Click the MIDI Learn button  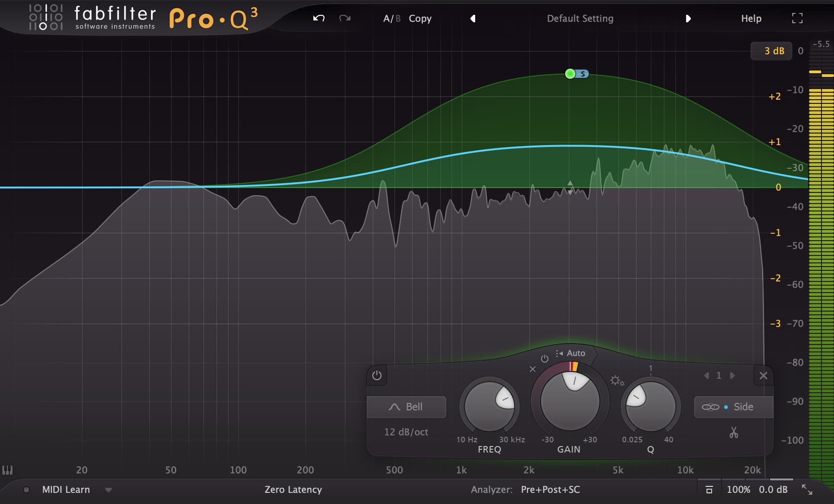(66, 490)
